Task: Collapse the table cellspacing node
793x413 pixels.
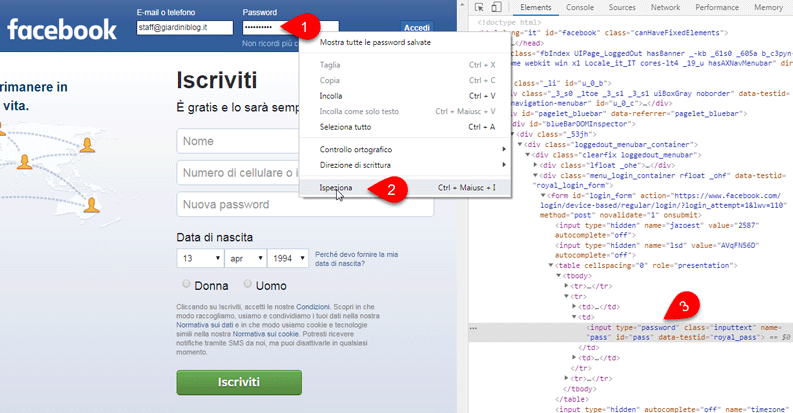Action: [551, 265]
